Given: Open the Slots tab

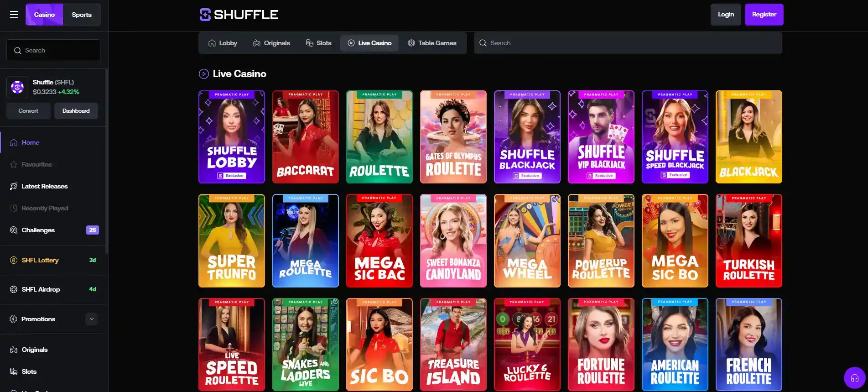Looking at the screenshot, I should [x=318, y=43].
